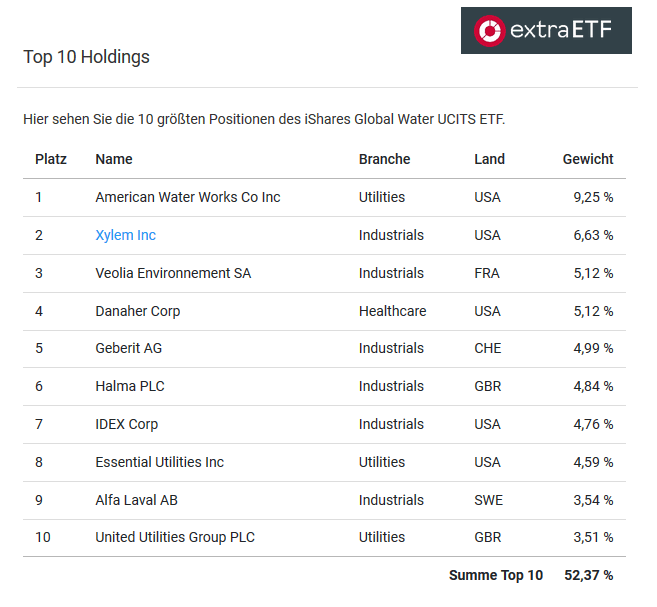
Task: Click the Top 10 Holdings heading
Action: pyautogui.click(x=86, y=57)
